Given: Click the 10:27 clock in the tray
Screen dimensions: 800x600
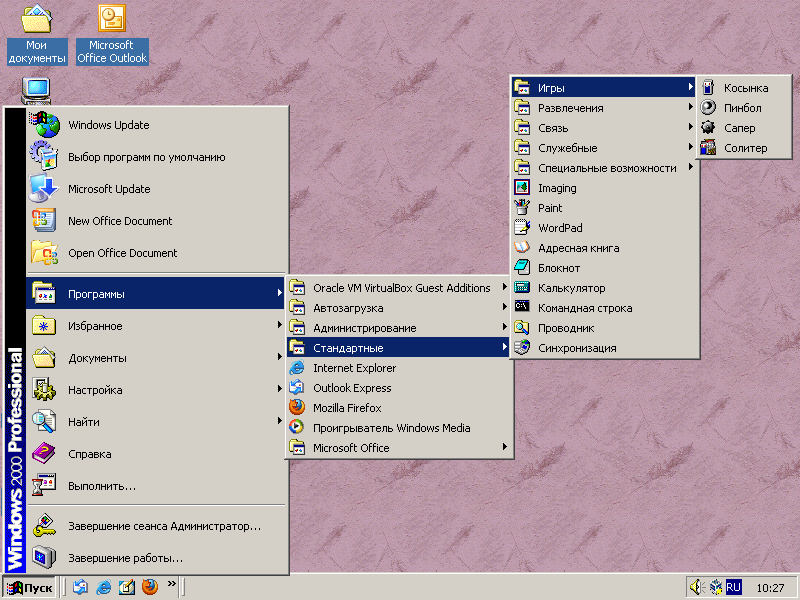Looking at the screenshot, I should click(770, 588).
